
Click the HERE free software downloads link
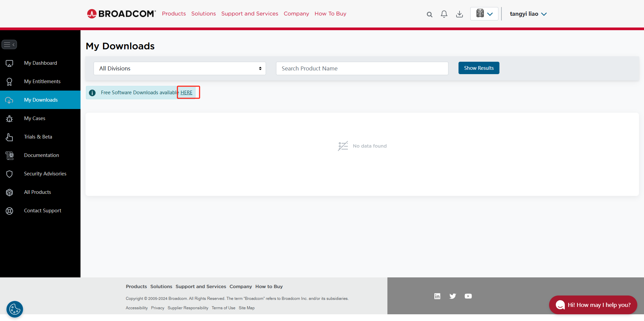point(186,92)
